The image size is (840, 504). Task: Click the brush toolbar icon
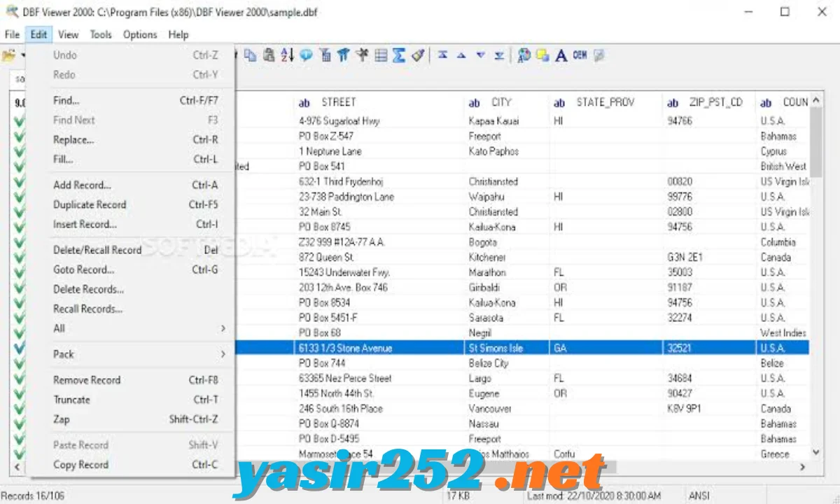click(x=418, y=55)
